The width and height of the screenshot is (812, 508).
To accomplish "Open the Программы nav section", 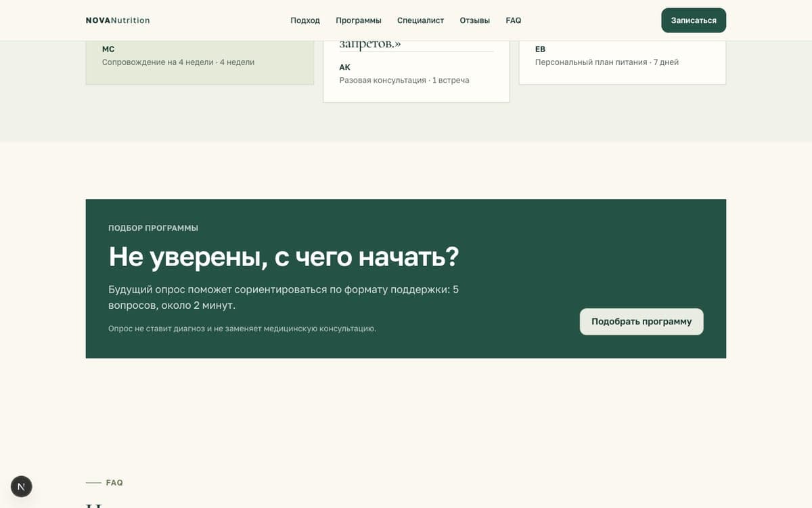I will [x=359, y=20].
